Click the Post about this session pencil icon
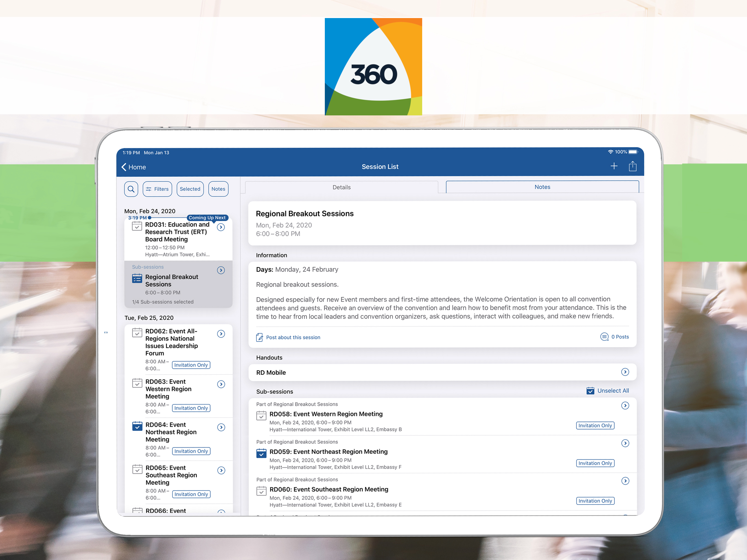The image size is (747, 560). (x=259, y=337)
